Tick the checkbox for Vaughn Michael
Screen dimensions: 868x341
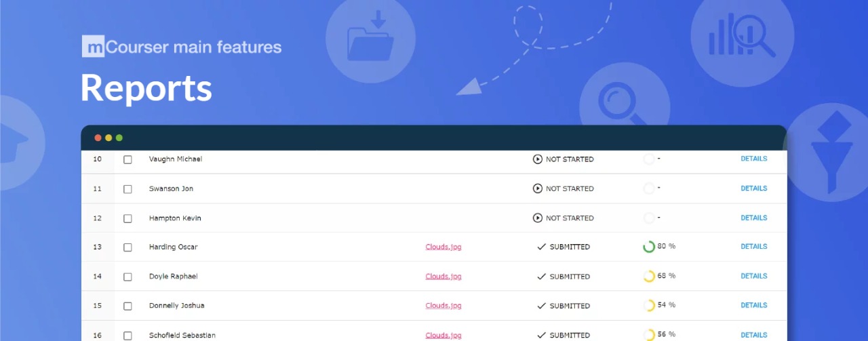127,159
